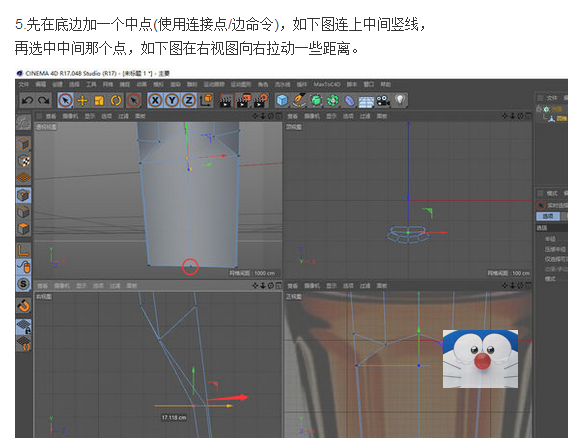Select the Spline Pen tool icon
Screen dimensions: 568x438
[299, 100]
